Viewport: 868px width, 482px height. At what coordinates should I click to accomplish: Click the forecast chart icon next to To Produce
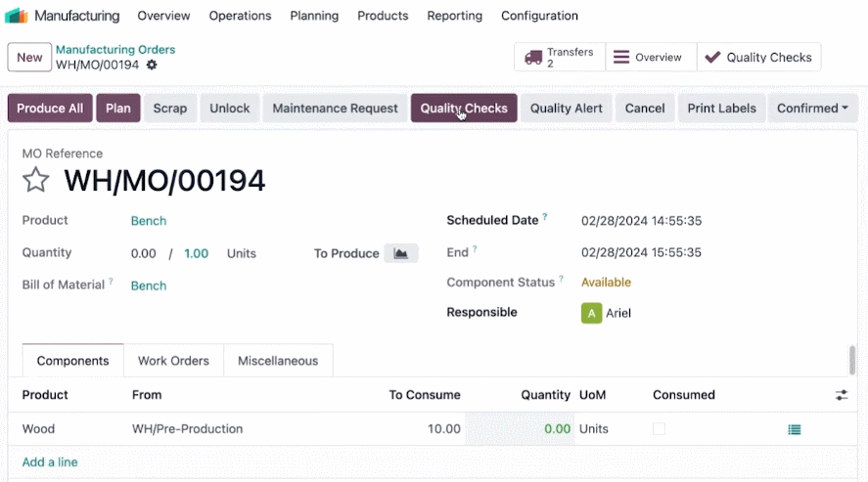401,253
